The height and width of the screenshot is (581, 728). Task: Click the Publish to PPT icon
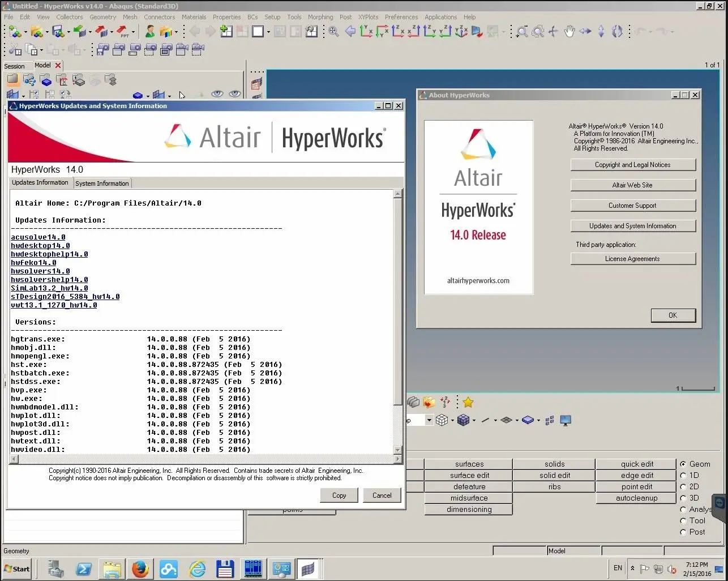[123, 32]
